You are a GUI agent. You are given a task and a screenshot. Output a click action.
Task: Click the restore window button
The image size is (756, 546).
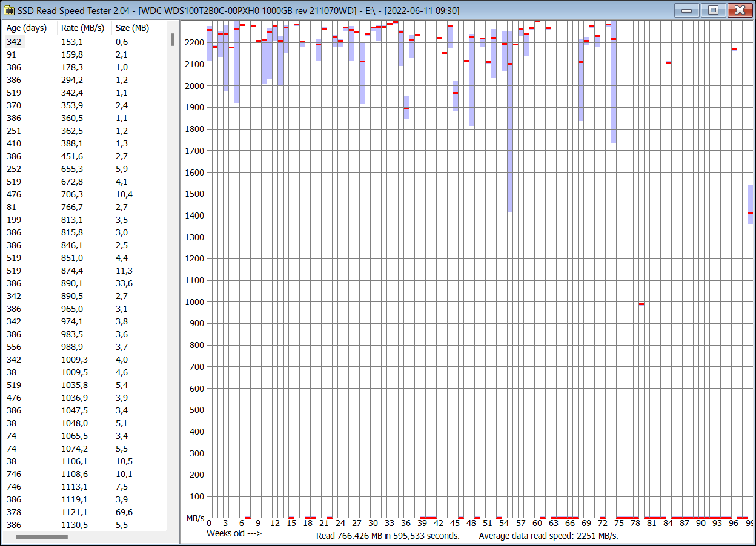pos(713,10)
